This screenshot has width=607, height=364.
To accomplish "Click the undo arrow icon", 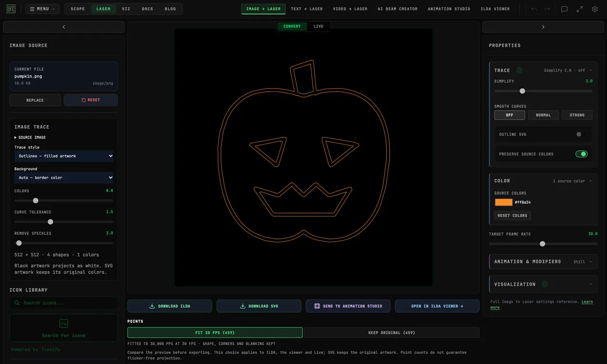I will 534,9.
